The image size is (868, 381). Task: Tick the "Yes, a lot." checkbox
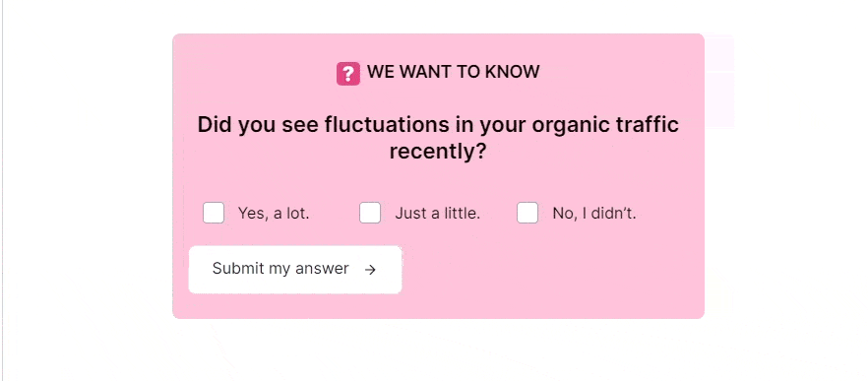click(214, 213)
